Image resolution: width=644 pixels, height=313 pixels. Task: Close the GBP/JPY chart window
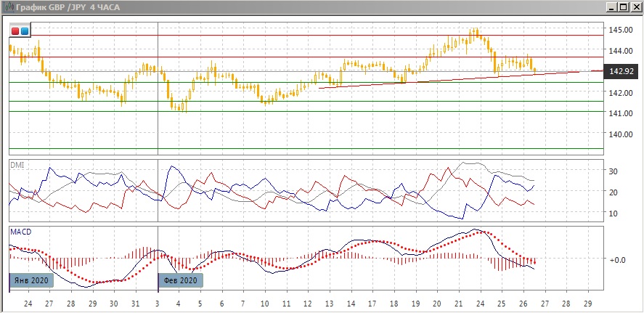pyautogui.click(x=635, y=7)
